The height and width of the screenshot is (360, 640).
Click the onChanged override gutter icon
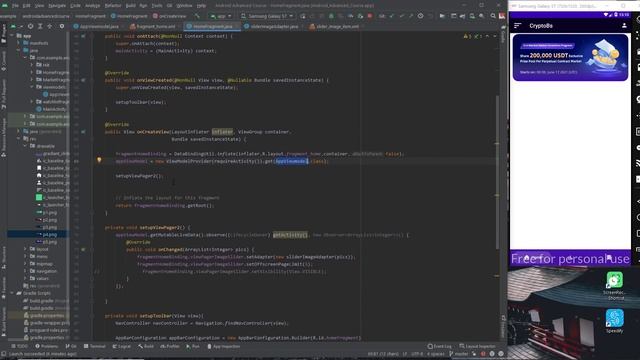(83, 249)
